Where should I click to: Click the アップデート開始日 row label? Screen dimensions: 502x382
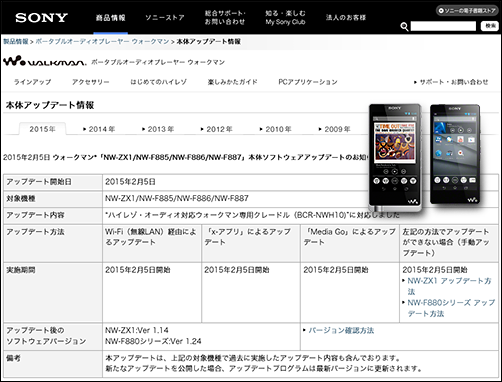pyautogui.click(x=39, y=182)
